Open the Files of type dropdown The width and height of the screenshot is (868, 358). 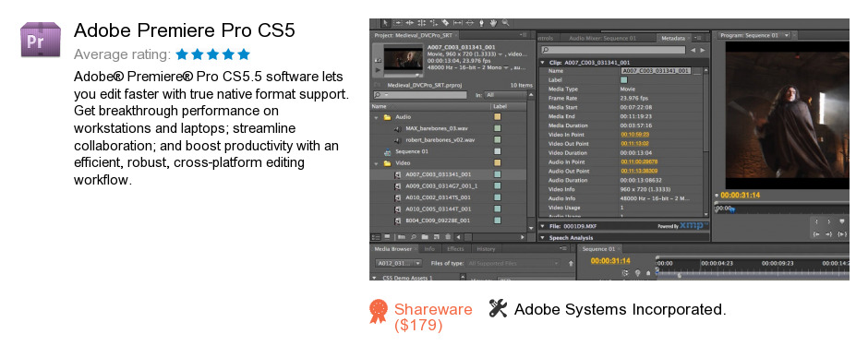tap(513, 263)
